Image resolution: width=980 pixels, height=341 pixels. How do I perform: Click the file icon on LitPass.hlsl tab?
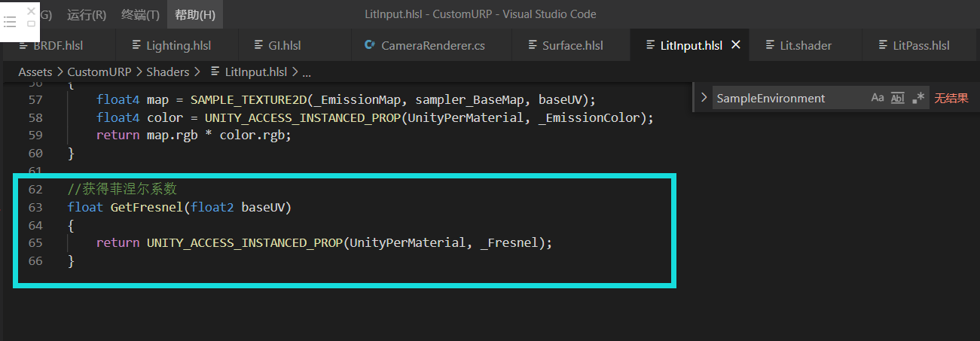tap(885, 45)
